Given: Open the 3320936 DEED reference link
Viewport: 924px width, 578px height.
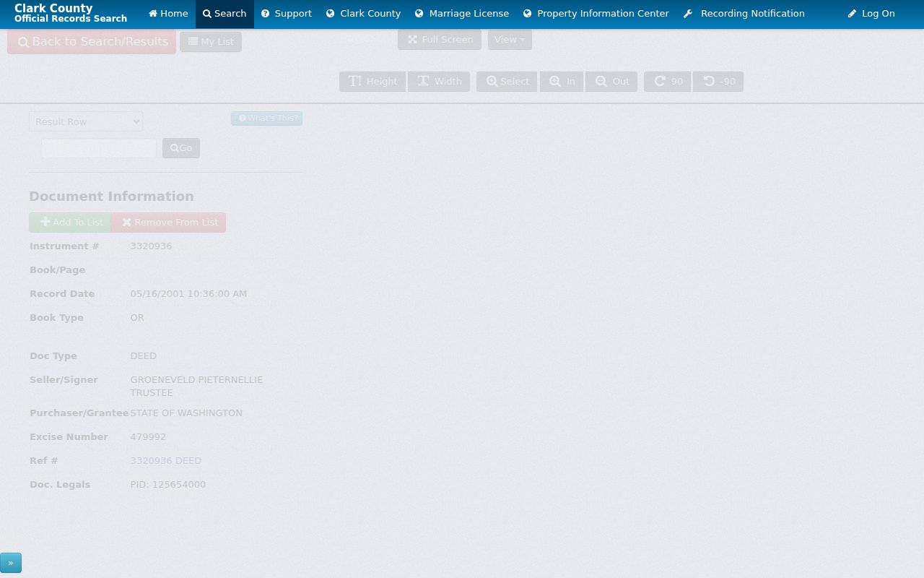Looking at the screenshot, I should (x=166, y=461).
